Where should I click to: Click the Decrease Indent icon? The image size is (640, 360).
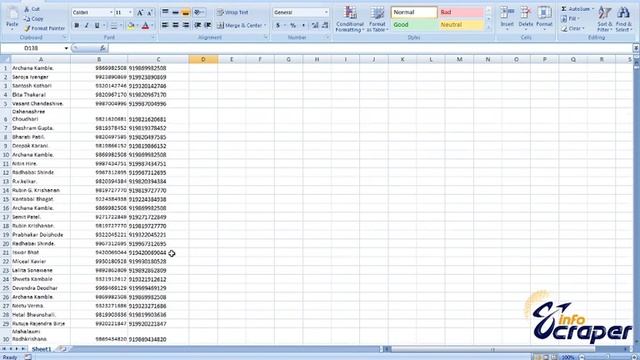[x=198, y=25]
